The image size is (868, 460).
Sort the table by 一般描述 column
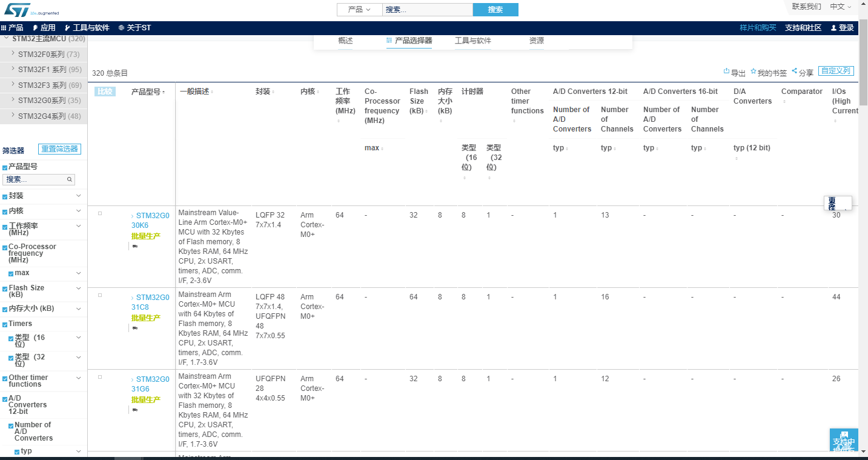click(212, 92)
